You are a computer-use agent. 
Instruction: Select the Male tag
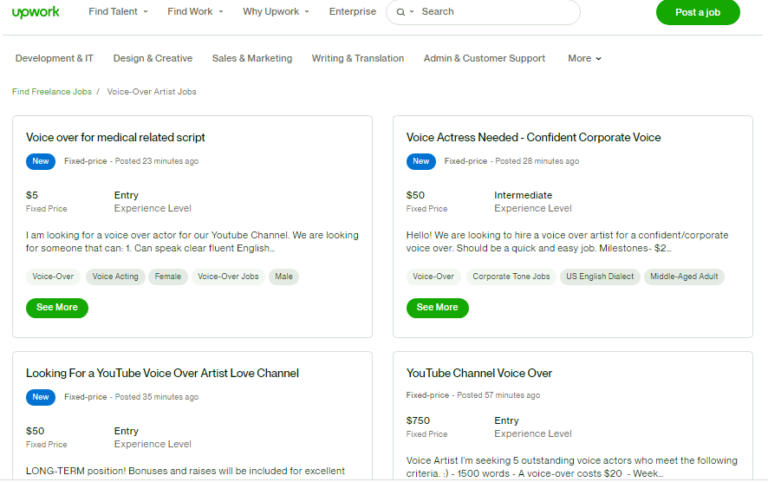point(284,277)
